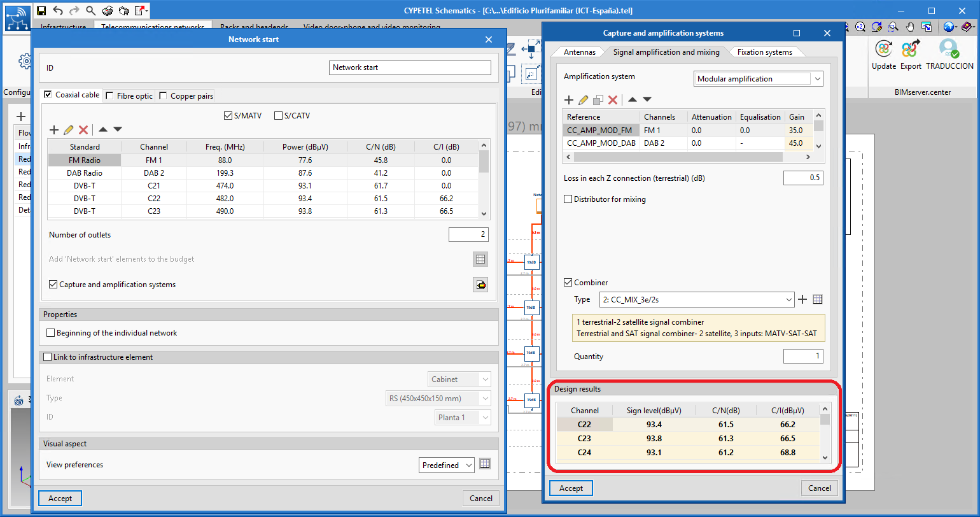The image size is (980, 517).
Task: Open the Racks and headends ribbon tab
Action: click(254, 27)
